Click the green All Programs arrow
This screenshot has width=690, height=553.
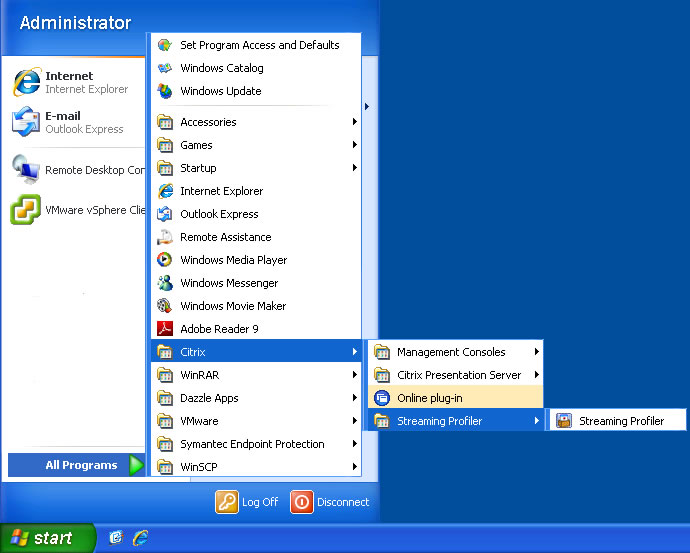click(136, 465)
